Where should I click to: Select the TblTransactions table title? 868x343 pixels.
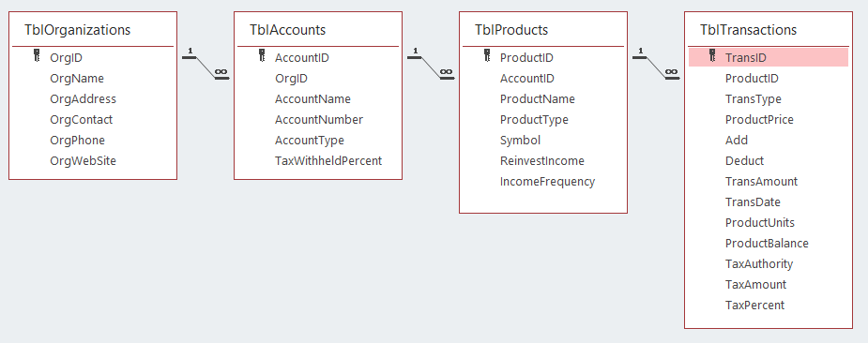pos(748,30)
